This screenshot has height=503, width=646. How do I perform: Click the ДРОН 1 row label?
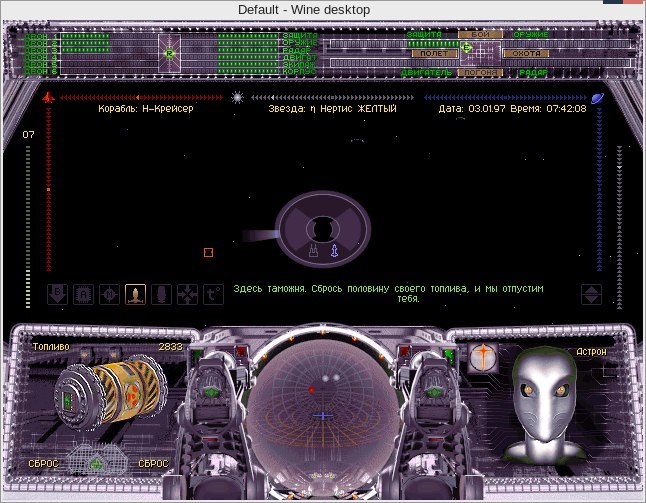tap(41, 36)
